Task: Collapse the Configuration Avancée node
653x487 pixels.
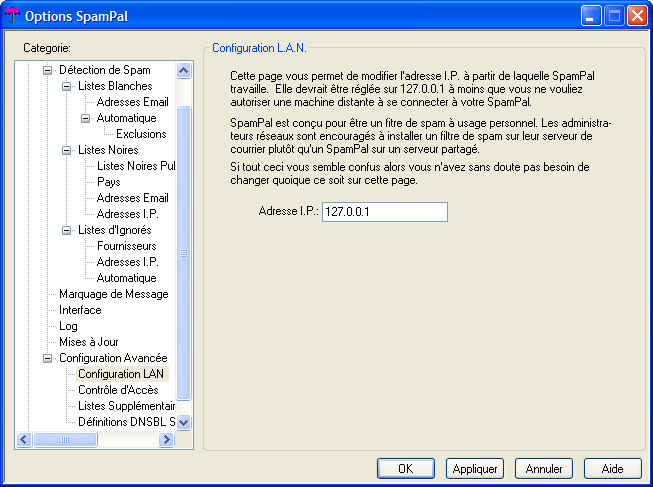Action: coord(48,358)
